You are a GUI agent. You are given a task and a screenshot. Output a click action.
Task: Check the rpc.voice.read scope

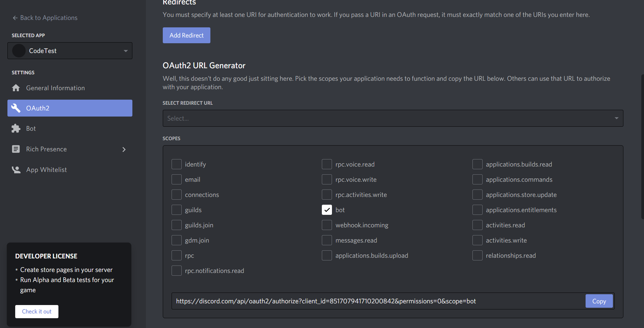click(x=327, y=164)
